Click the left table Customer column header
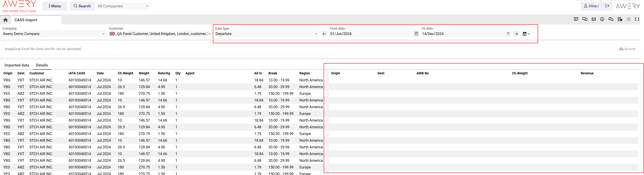Screen dimensions: 644x175 (x=36, y=73)
